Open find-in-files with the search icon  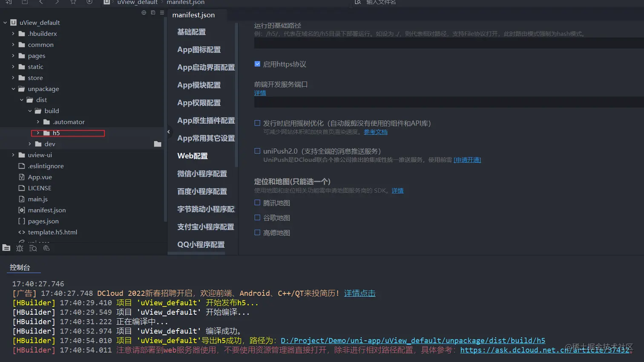point(33,248)
